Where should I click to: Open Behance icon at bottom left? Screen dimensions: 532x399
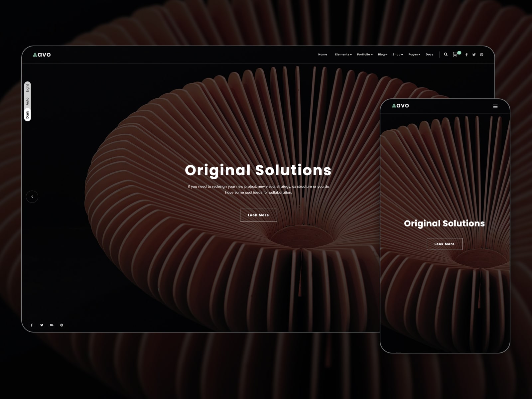(x=52, y=325)
